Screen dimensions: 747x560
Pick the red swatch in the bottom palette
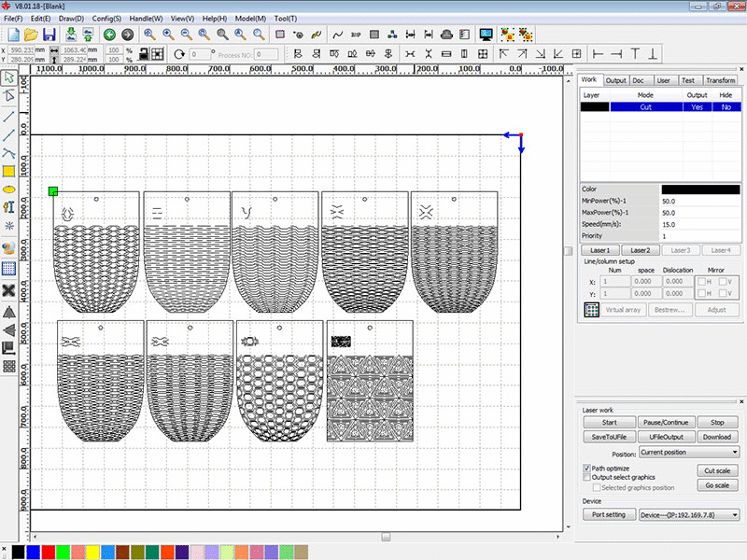(49, 553)
